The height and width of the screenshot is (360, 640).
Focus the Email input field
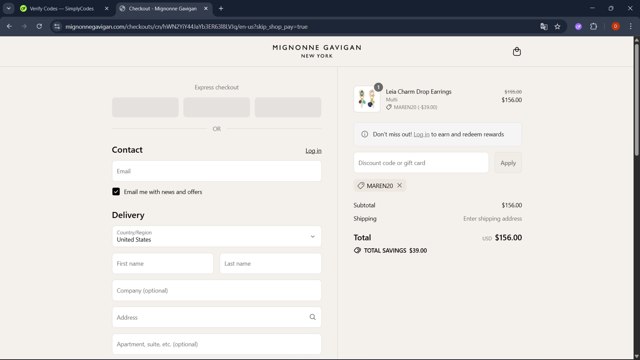pyautogui.click(x=217, y=171)
